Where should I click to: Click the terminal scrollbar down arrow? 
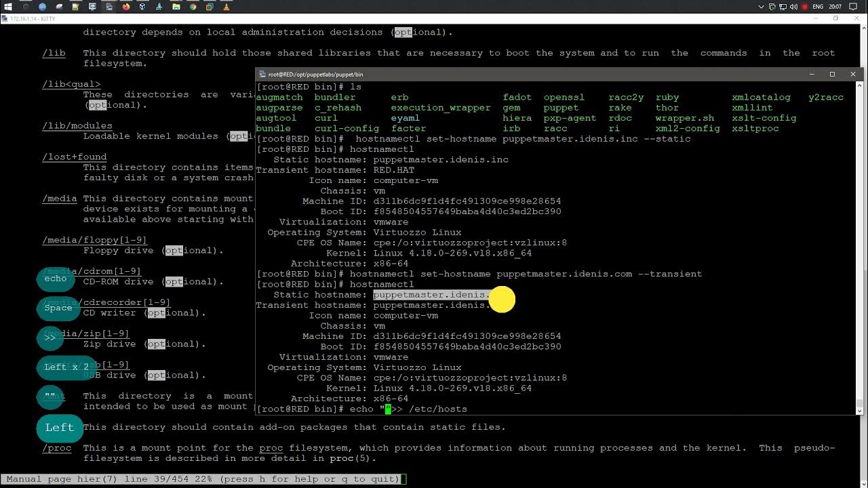859,410
